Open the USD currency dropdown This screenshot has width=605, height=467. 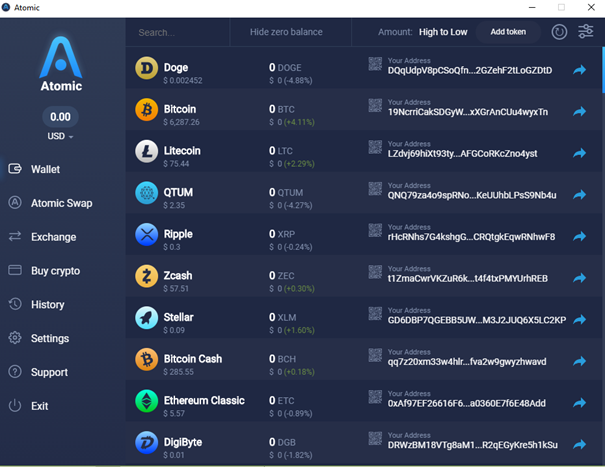pos(60,136)
